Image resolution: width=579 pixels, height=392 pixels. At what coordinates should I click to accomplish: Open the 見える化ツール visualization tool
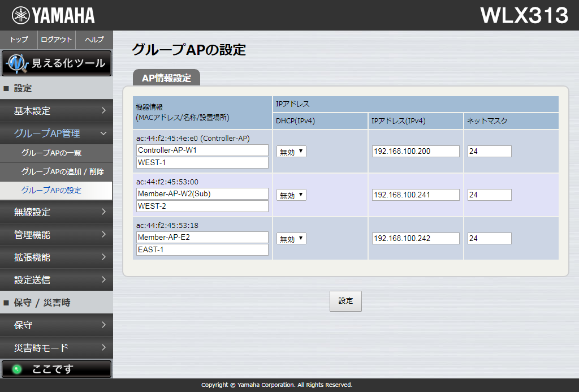(x=57, y=63)
